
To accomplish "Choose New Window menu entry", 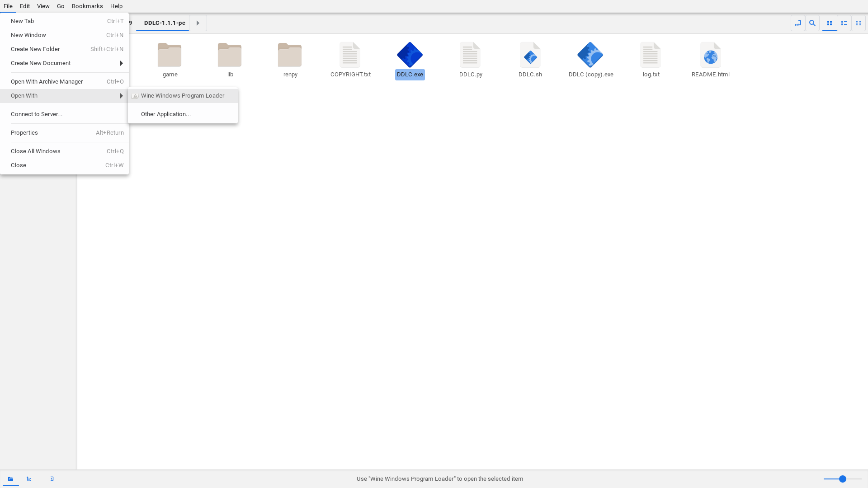I will pyautogui.click(x=64, y=35).
